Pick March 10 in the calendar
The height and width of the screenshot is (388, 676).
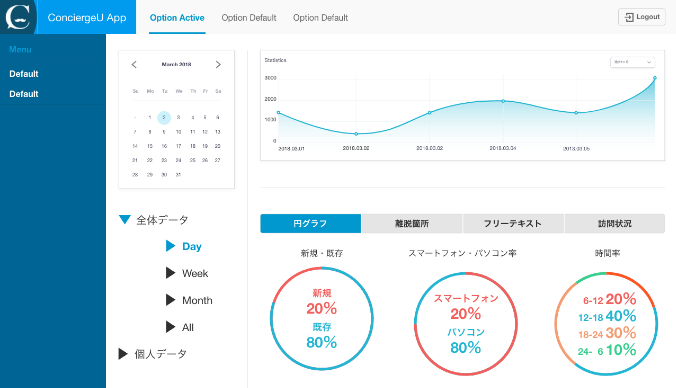pyautogui.click(x=178, y=132)
